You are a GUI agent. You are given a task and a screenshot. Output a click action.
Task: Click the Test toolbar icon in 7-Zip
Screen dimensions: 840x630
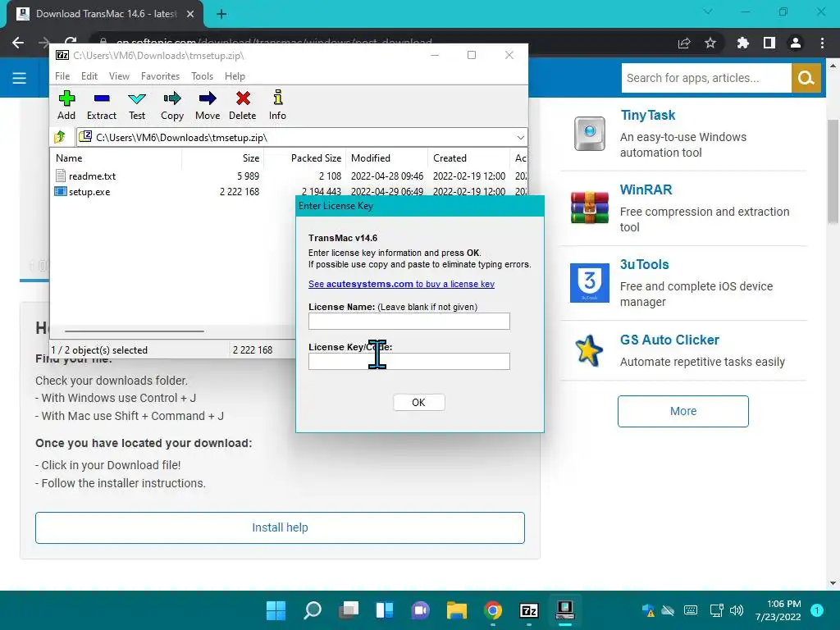[x=137, y=105]
